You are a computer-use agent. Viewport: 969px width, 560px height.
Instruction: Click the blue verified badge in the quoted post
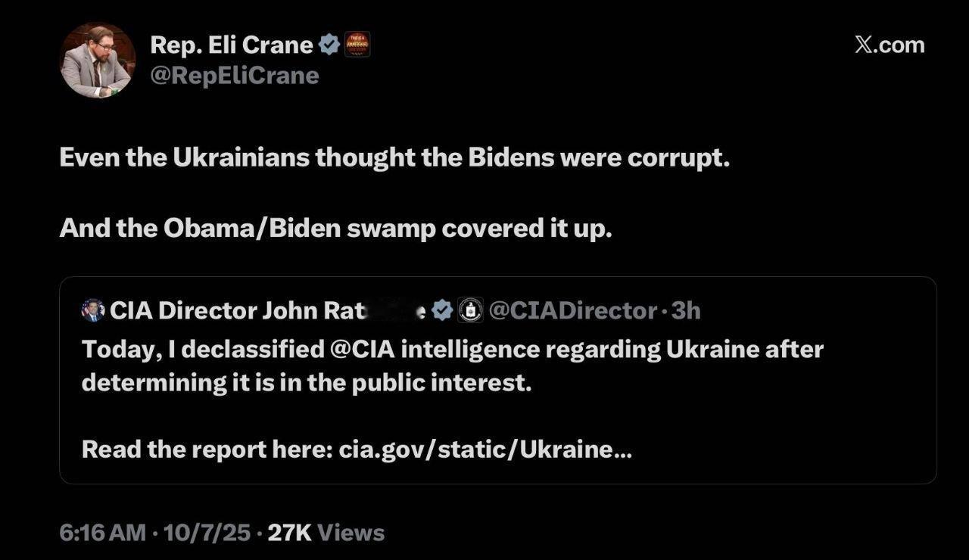443,310
